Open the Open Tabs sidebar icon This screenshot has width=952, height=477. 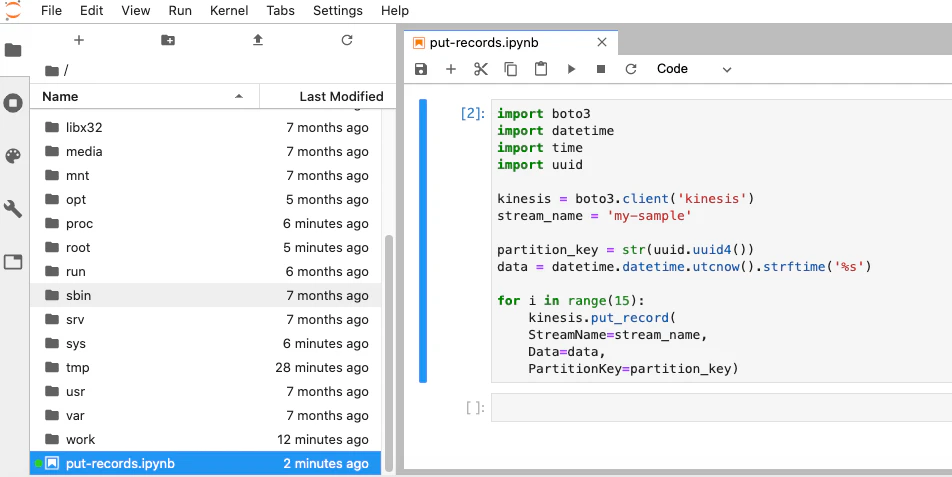pos(13,262)
